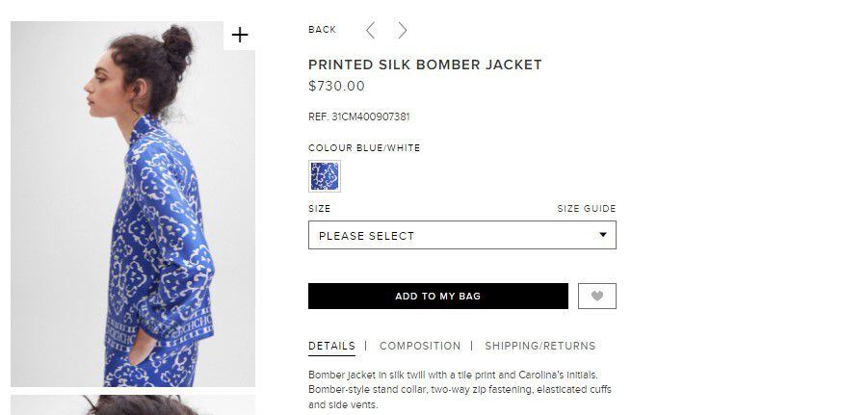The height and width of the screenshot is (415, 868).
Task: Click the PRINTED SILK BOMBER JACKET title
Action: [x=425, y=65]
